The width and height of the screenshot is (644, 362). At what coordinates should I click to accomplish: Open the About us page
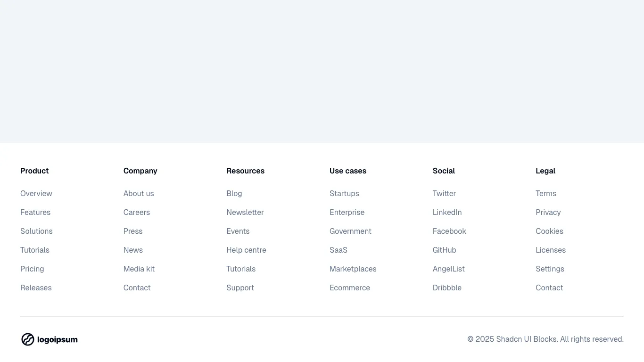[x=139, y=193]
